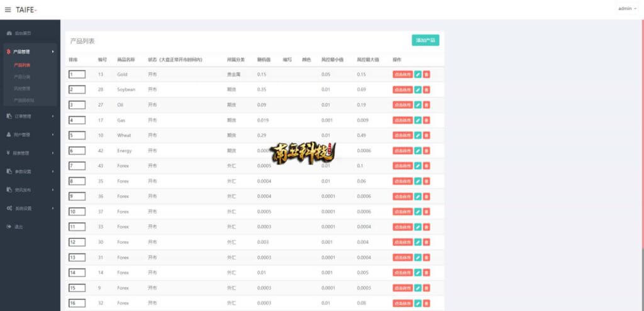Image resolution: width=644 pixels, height=311 pixels.
Task: Open 风控管理 in the sidebar submenu
Action: point(22,88)
